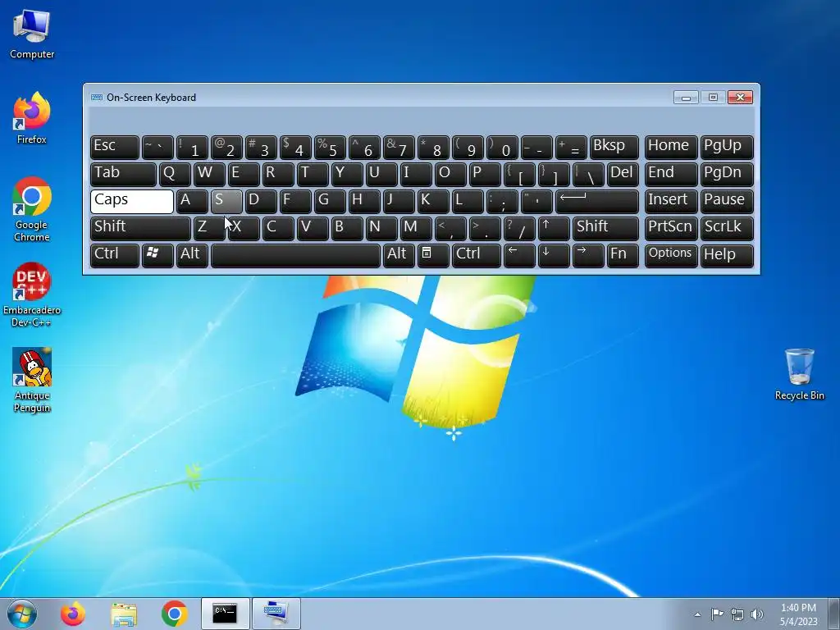This screenshot has height=630, width=840.
Task: Click the Home key
Action: point(671,148)
